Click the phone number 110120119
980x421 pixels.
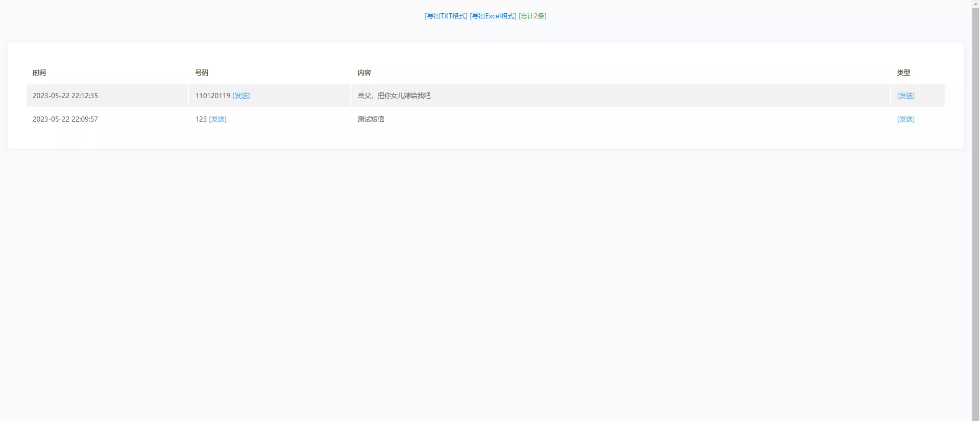click(212, 96)
